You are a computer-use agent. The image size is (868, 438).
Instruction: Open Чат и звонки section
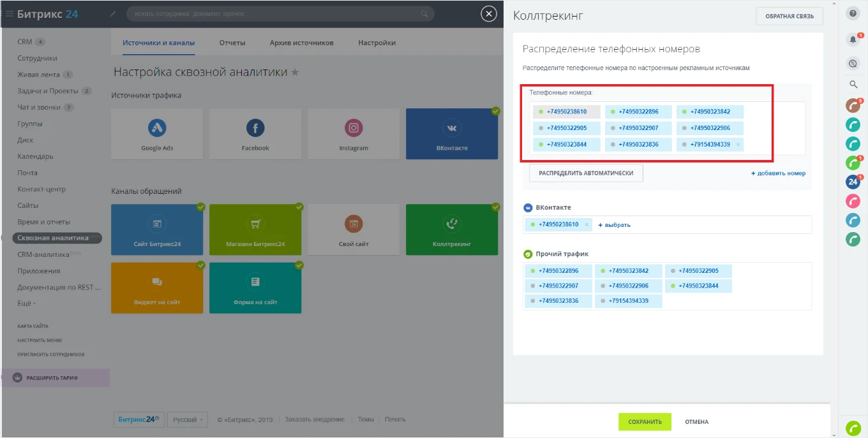39,107
